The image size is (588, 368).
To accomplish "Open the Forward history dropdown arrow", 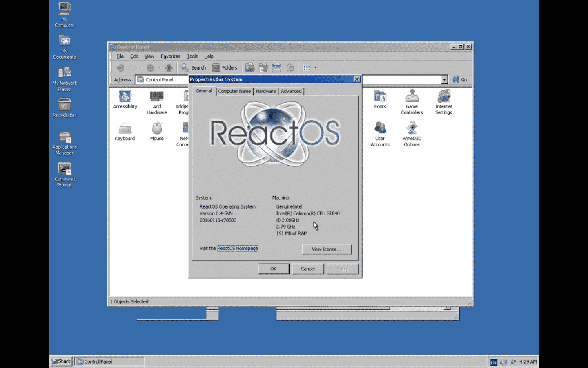I will coord(159,68).
